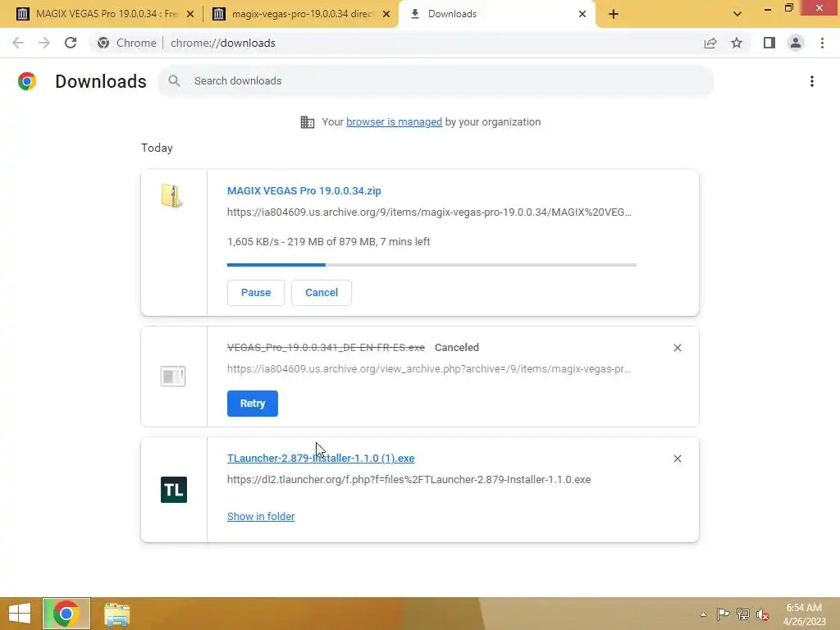Close the Downloads tab
Screen dimensions: 840x630
point(582,14)
